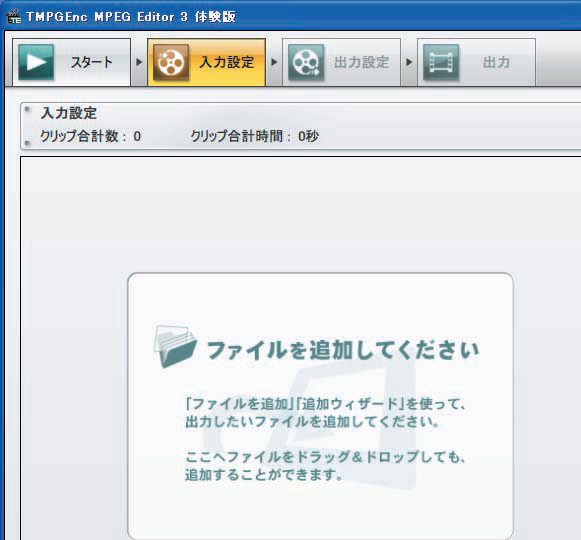Select the 入力設定 step tab
This screenshot has width=581, height=540.
click(x=206, y=62)
